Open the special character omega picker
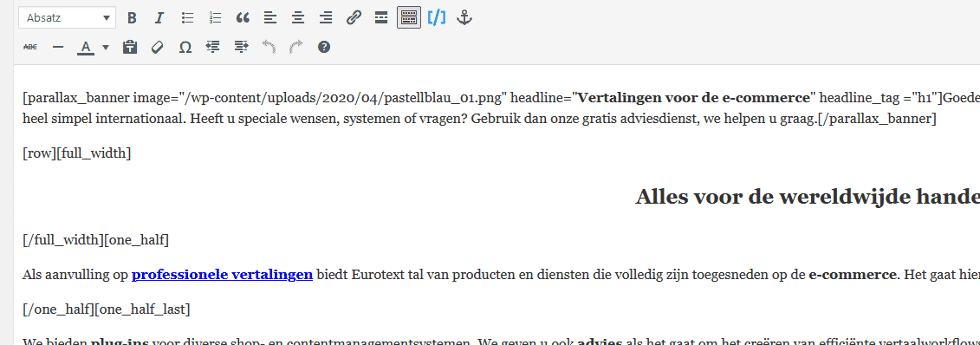This screenshot has width=980, height=345. click(185, 47)
